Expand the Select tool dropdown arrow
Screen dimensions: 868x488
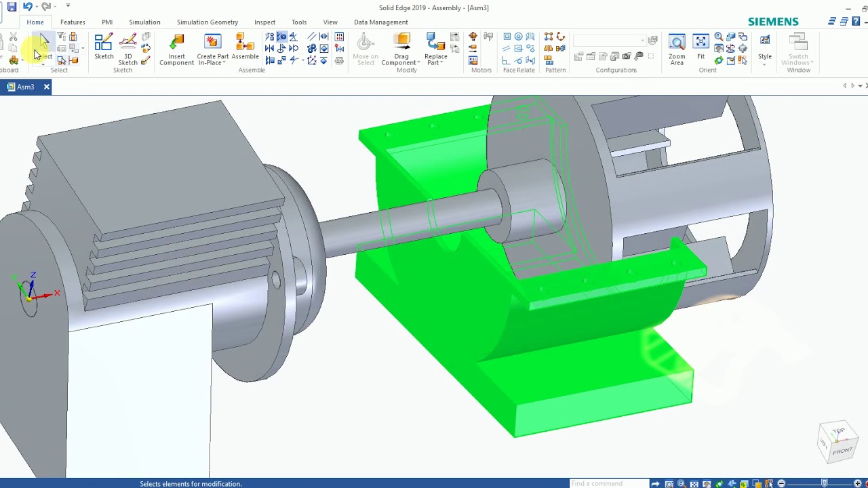[x=43, y=64]
